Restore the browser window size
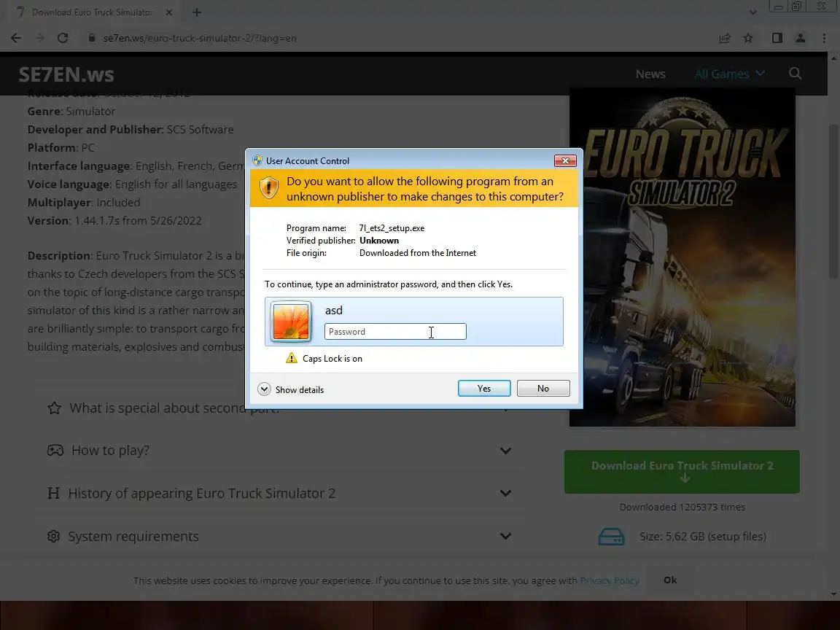 (796, 7)
